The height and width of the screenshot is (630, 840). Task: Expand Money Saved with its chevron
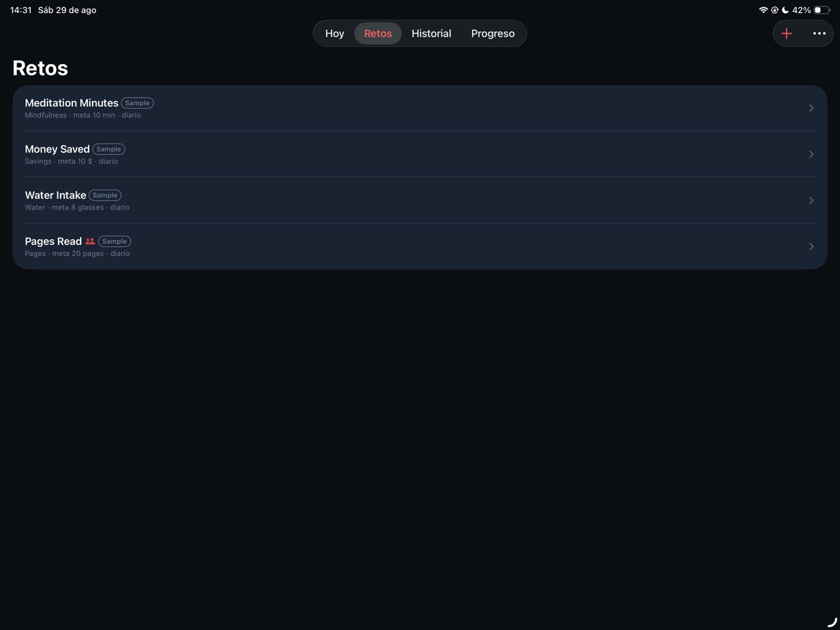811,154
